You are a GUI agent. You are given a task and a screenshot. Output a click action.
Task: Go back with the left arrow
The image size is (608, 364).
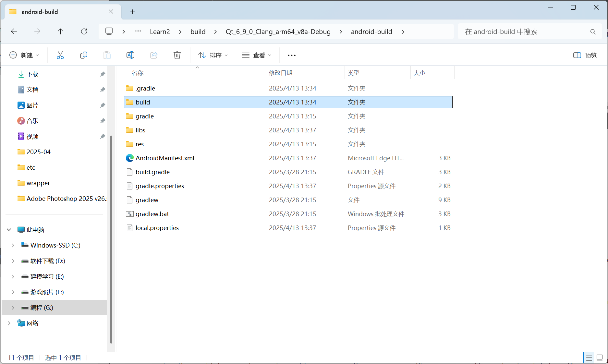tap(14, 31)
